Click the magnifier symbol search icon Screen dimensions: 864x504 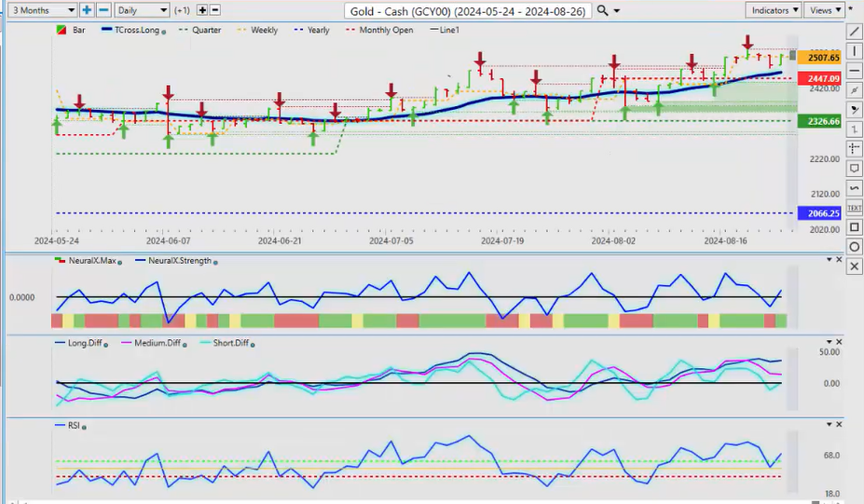[603, 10]
